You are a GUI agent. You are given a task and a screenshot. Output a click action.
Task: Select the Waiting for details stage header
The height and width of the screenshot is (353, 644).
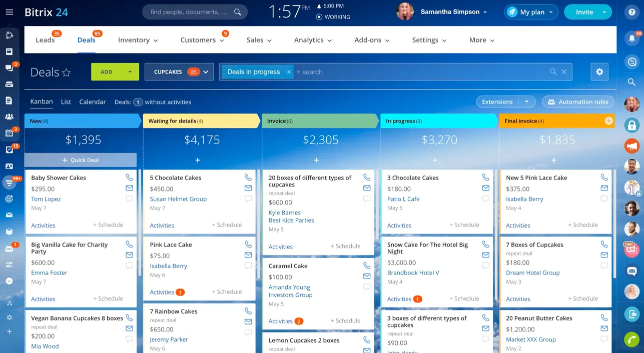202,121
